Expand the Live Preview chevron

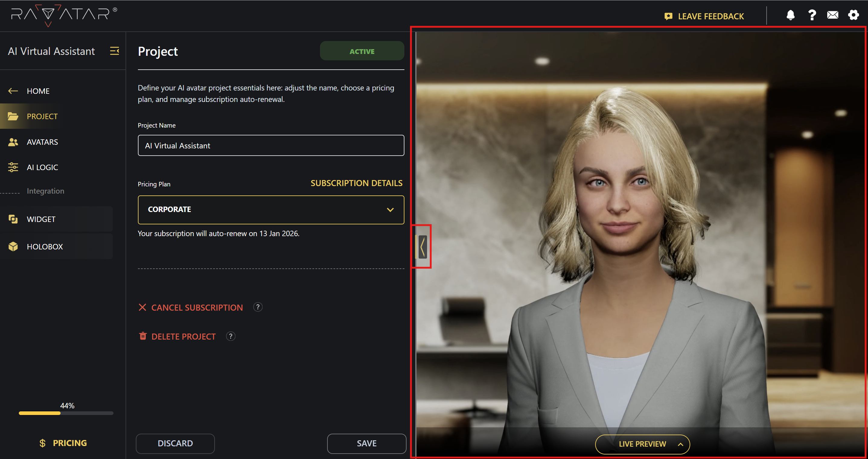coord(680,444)
